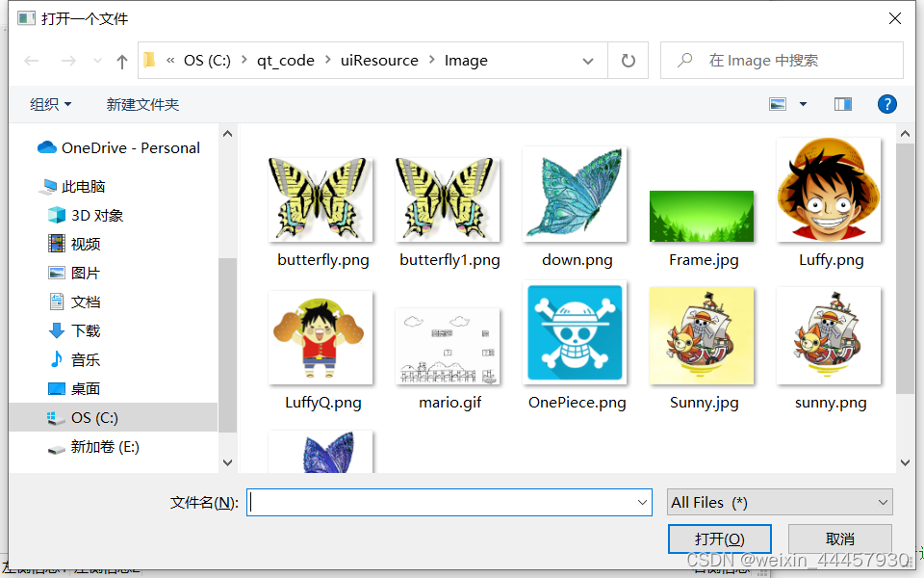Refresh the Image folder view
Viewport: 924px width, 578px height.
click(x=629, y=60)
